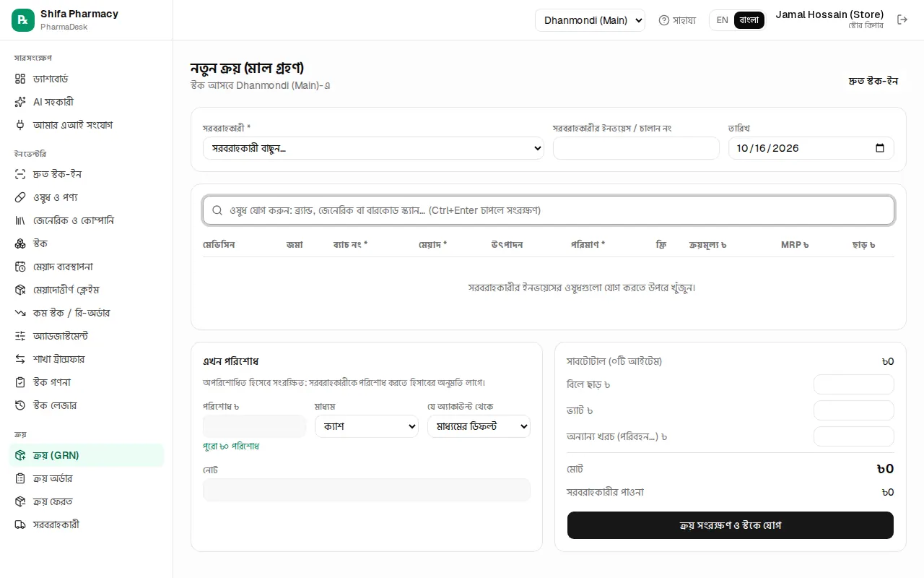Click the AI সহকারী sparkle icon
The image size is (924, 578).
pyautogui.click(x=20, y=102)
